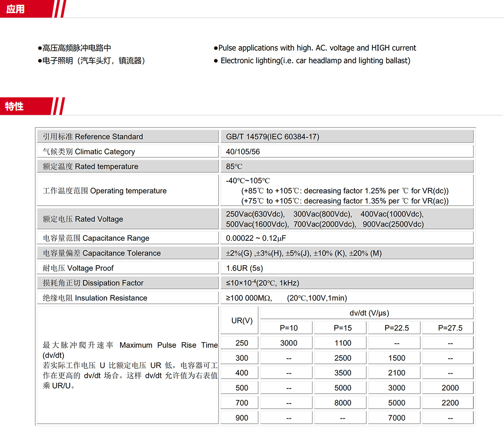Click the Rated Voltage label cell
The image size is (504, 430).
coord(128,219)
